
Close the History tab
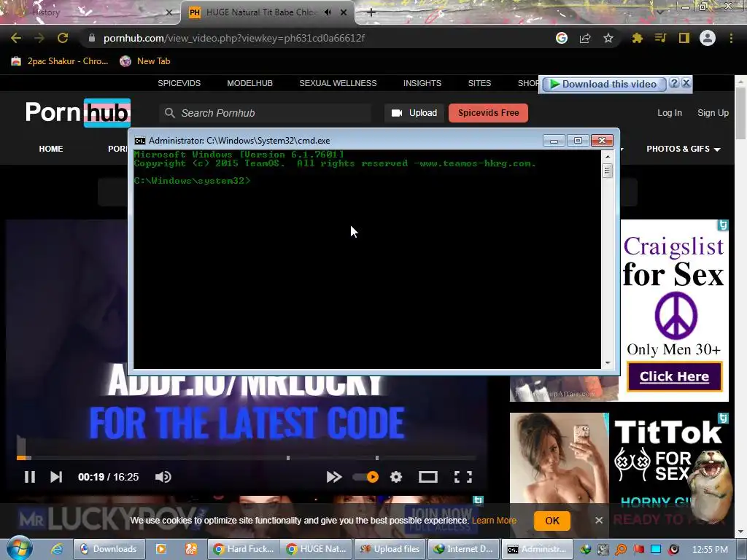(x=169, y=12)
